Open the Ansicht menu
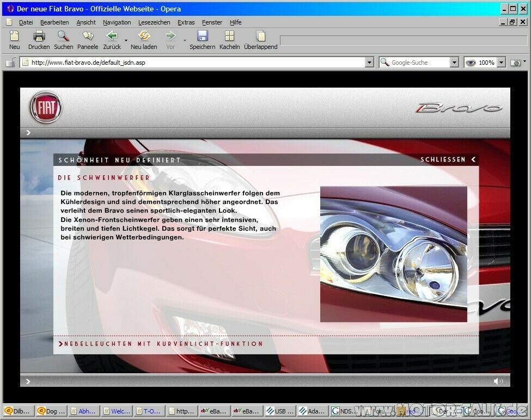The height and width of the screenshot is (420, 531). (x=86, y=22)
